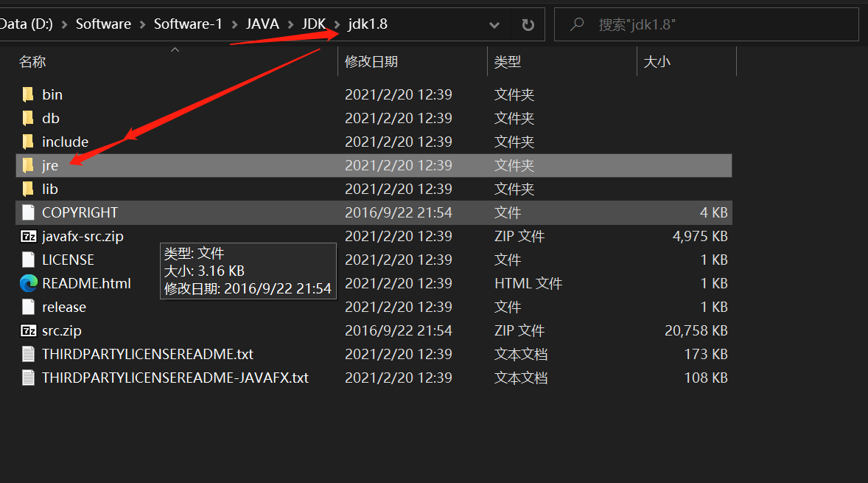Expand chevron after JDK breadcrumb

pyautogui.click(x=337, y=24)
